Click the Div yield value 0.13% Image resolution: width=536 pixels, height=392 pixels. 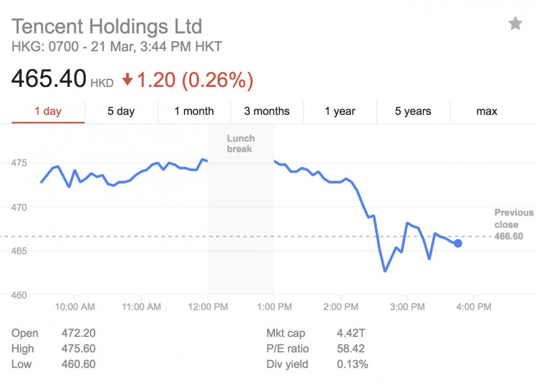[x=352, y=365]
